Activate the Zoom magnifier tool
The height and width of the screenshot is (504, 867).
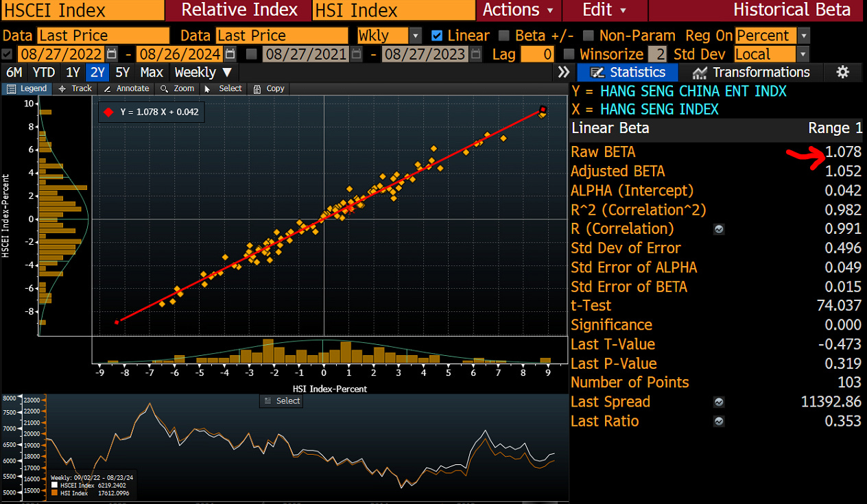178,88
